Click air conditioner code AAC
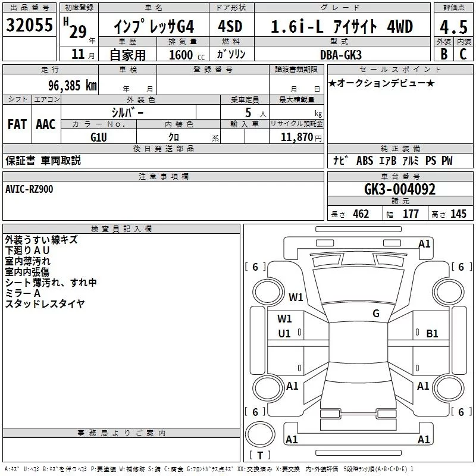Viewport: 476px width, 476px height. click(46, 124)
